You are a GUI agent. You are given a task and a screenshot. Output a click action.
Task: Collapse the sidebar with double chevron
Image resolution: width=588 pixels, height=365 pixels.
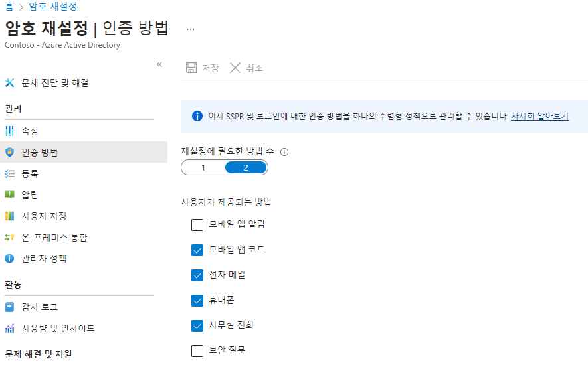click(159, 64)
